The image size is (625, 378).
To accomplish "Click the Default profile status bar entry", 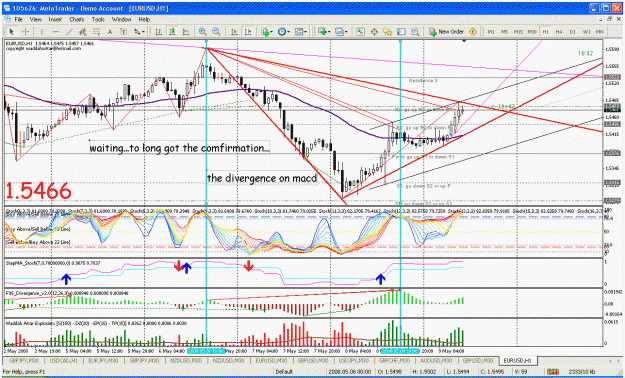I will [x=284, y=372].
